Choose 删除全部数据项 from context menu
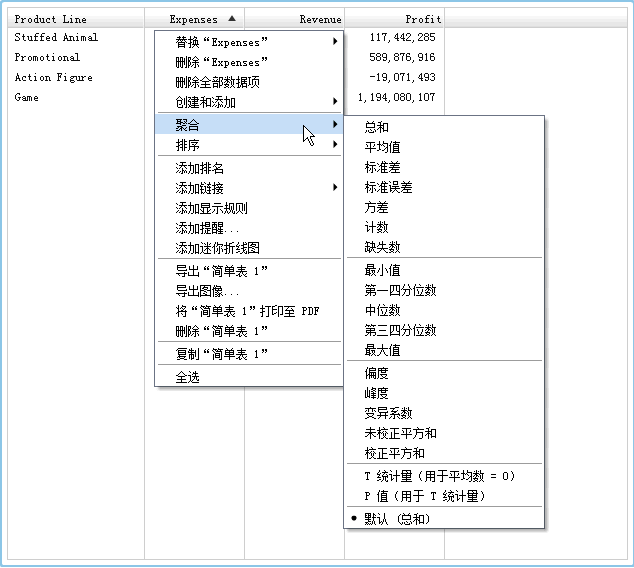This screenshot has height=568, width=634. coord(249,82)
